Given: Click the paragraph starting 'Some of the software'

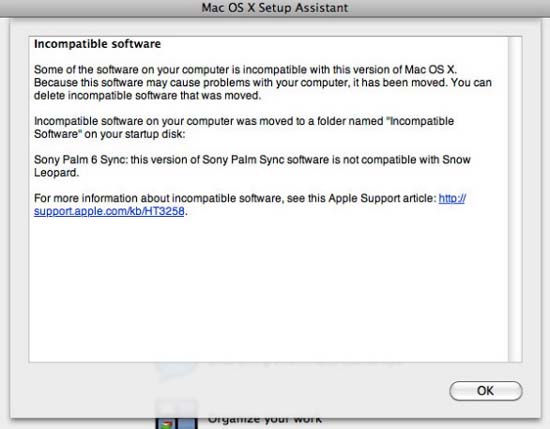Looking at the screenshot, I should pyautogui.click(x=263, y=82).
